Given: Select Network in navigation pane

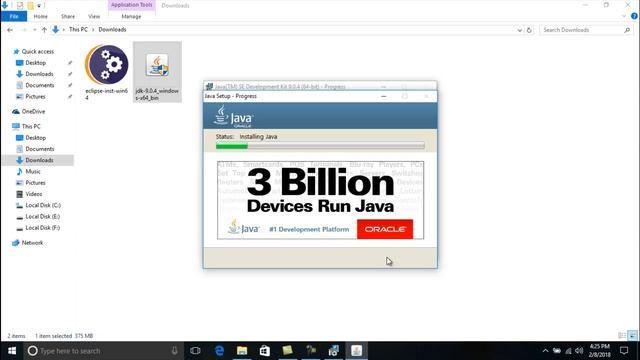Looking at the screenshot, I should (32, 242).
